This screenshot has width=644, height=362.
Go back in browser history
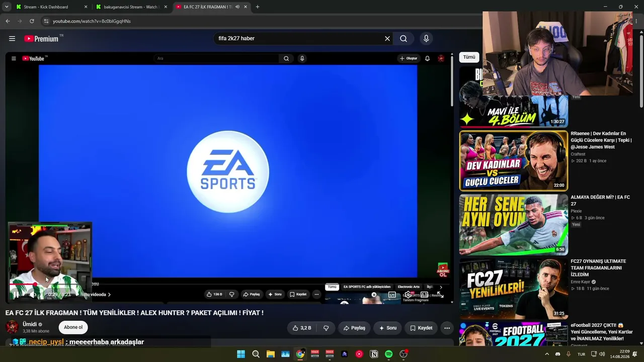click(x=8, y=21)
